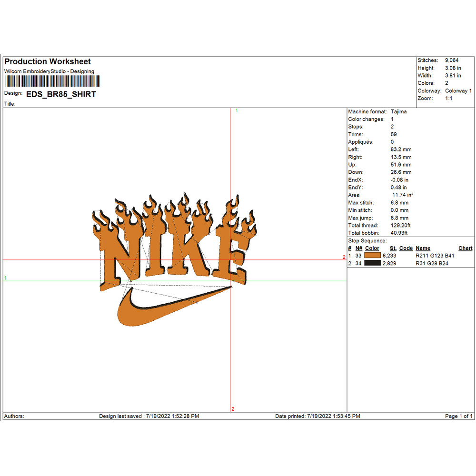Click the green marker 1 at top of canvas
476x476 pixels.
237,110
